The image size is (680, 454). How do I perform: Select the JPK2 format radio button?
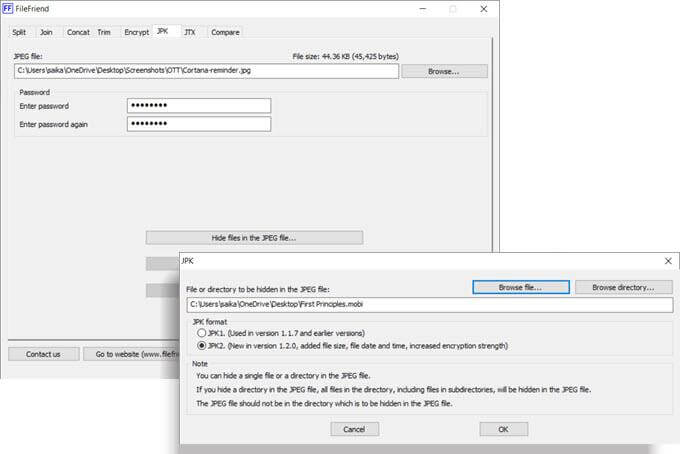[x=201, y=346]
